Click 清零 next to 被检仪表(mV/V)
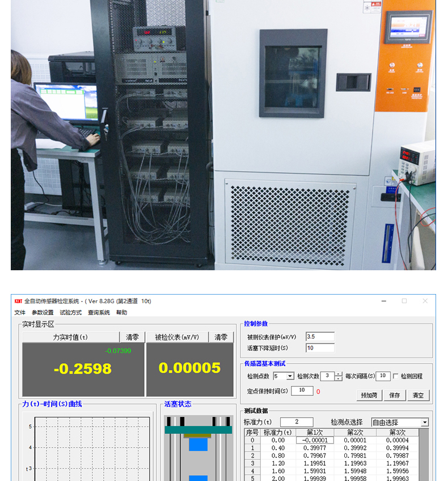Image resolution: width=448 pixels, height=481 pixels. (221, 337)
